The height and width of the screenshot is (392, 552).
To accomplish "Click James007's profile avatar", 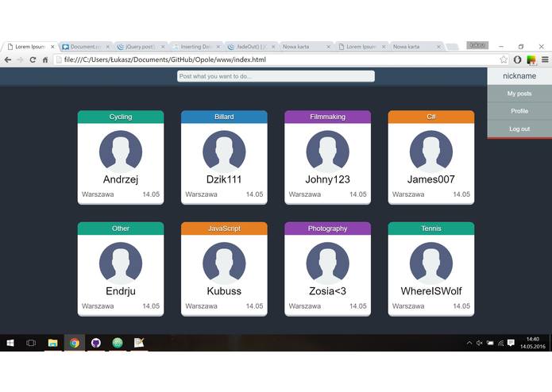I will click(431, 152).
